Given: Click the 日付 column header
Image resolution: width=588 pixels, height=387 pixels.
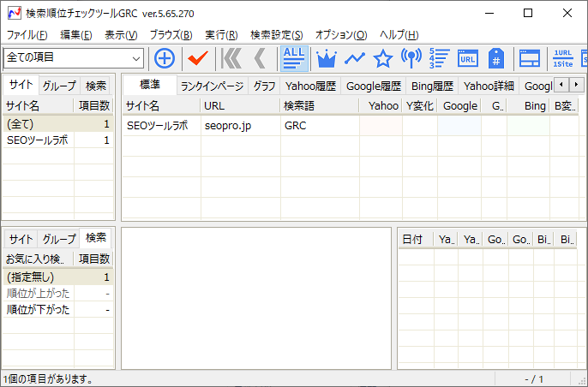Looking at the screenshot, I should pyautogui.click(x=416, y=240).
